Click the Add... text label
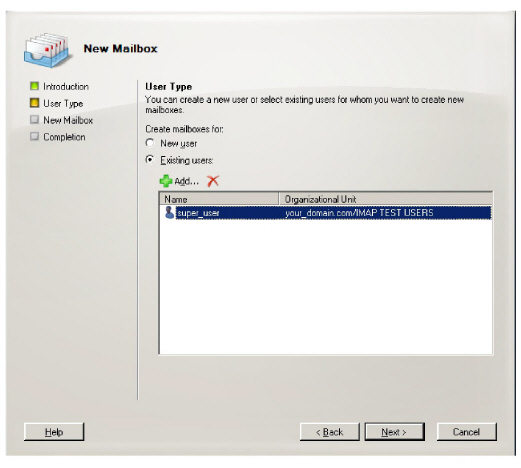This screenshot has height=468, width=521. (186, 181)
